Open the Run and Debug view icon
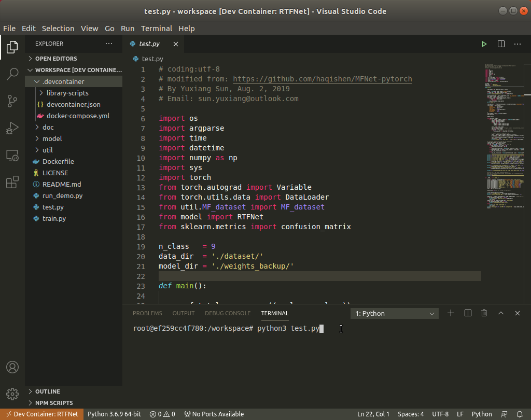The width and height of the screenshot is (531, 420). pos(12,128)
